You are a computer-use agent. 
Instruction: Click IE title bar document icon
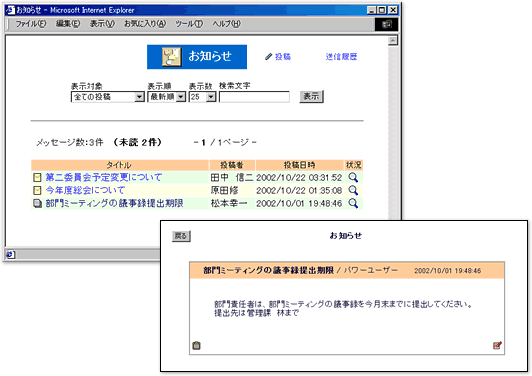point(11,10)
